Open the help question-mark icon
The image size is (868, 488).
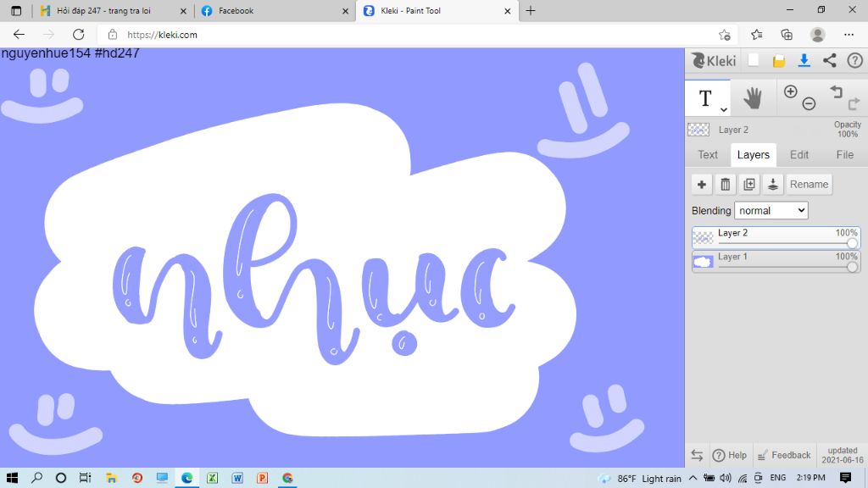point(854,60)
